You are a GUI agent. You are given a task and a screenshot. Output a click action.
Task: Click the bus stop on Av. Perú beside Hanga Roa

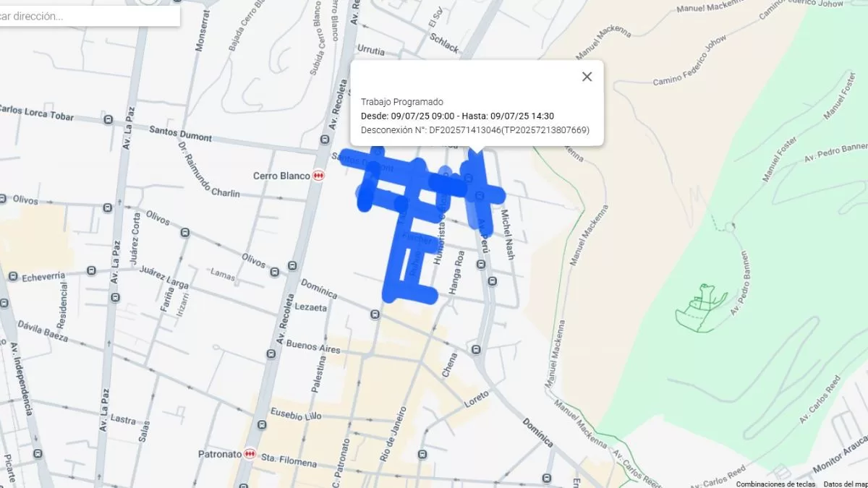point(481,265)
